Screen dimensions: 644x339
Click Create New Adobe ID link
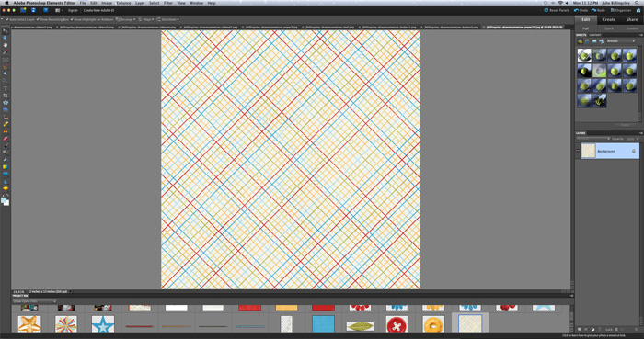[x=99, y=10]
